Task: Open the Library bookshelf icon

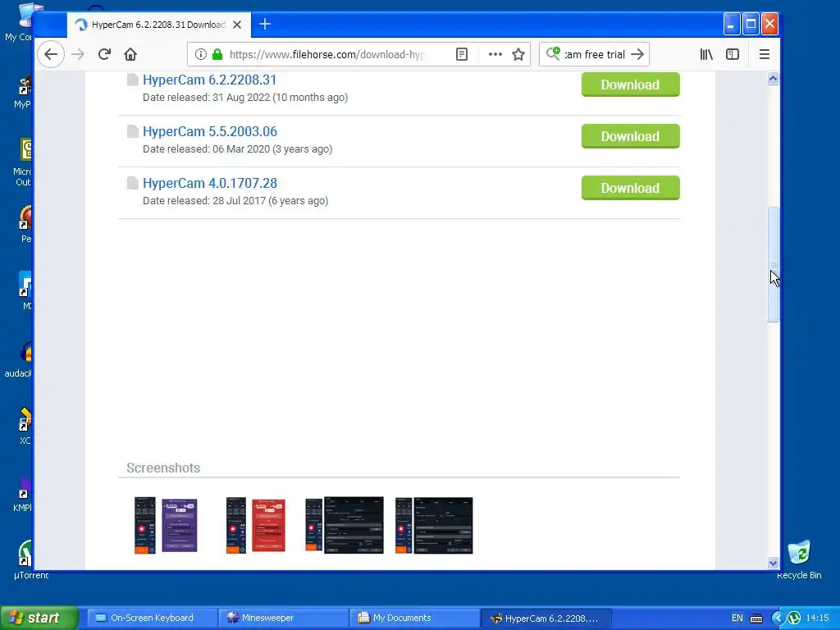Action: 706,54
